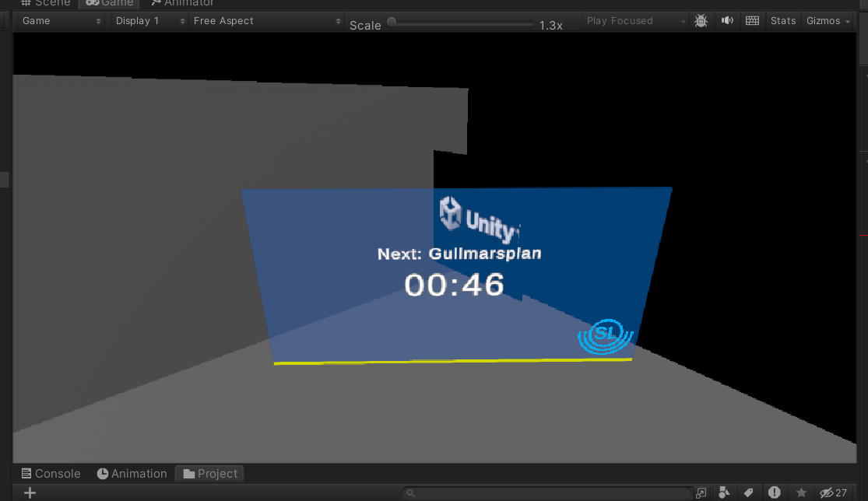This screenshot has width=868, height=501.
Task: Click the Search by Label tag icon
Action: click(748, 492)
